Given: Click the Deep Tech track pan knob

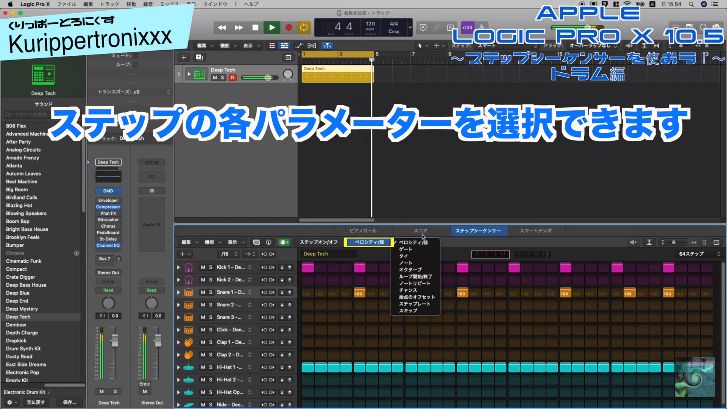Looking at the screenshot, I should point(288,74).
